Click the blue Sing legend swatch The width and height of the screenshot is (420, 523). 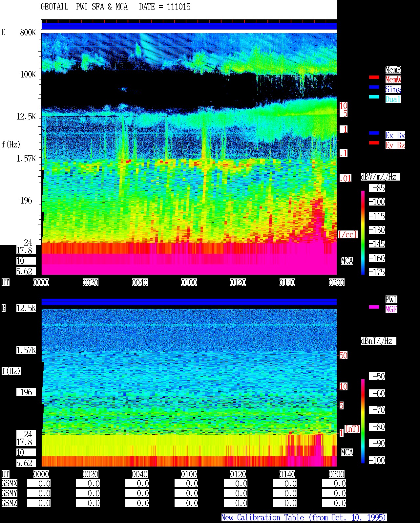pos(374,87)
